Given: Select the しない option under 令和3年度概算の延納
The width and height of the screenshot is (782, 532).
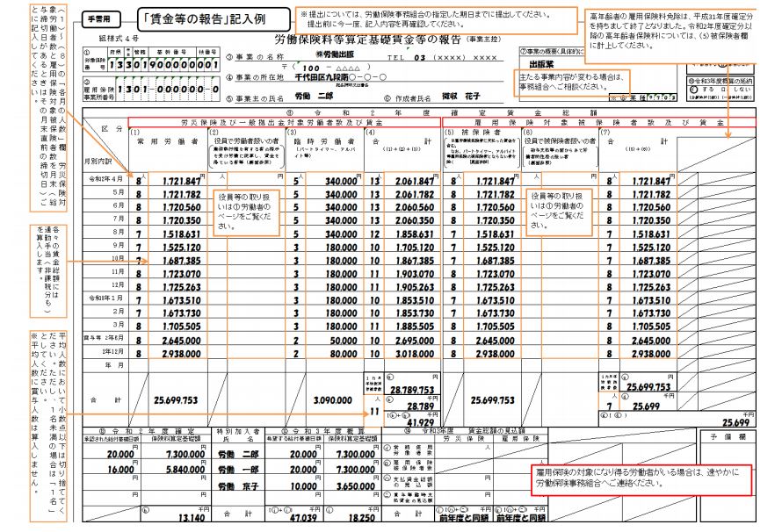Looking at the screenshot, I should point(736,90).
